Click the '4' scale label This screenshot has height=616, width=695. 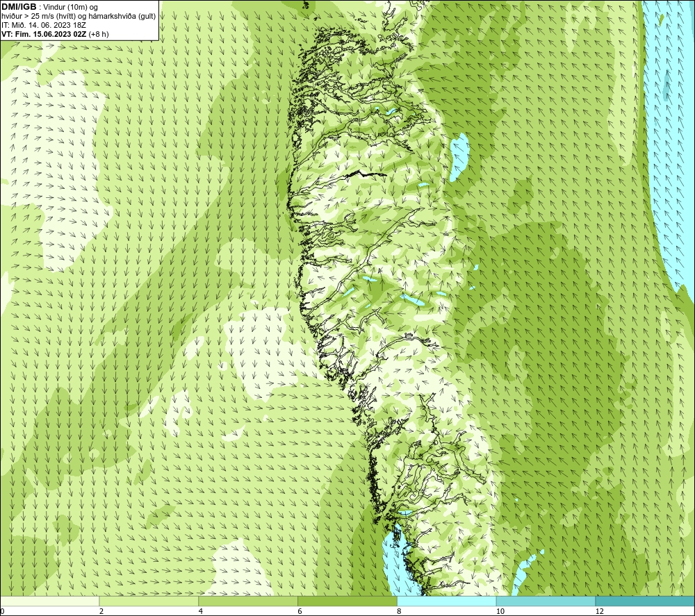(x=201, y=611)
